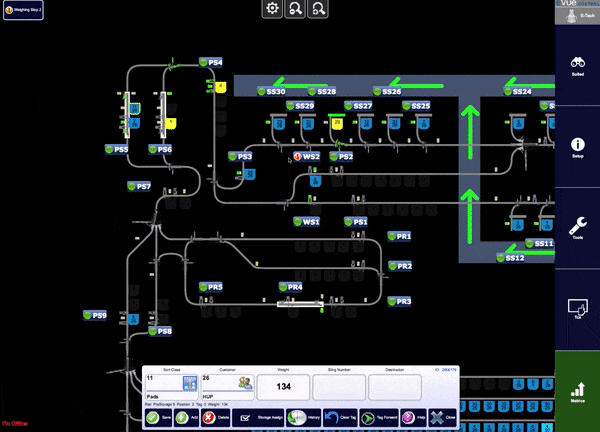Viewport: 600px width, 432px height.
Task: Open the touch screen sidebar icon
Action: pyautogui.click(x=577, y=309)
